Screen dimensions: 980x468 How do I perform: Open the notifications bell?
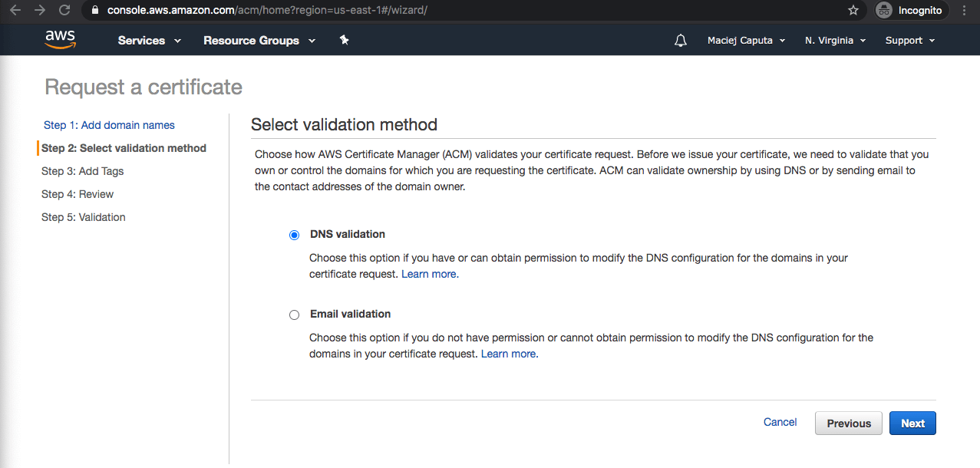(680, 41)
